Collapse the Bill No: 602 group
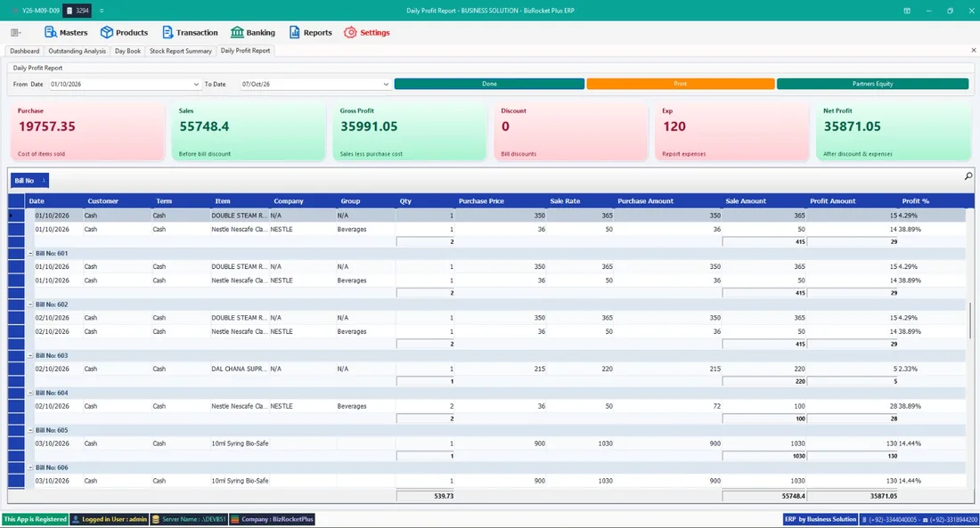The height and width of the screenshot is (528, 980). pos(30,305)
